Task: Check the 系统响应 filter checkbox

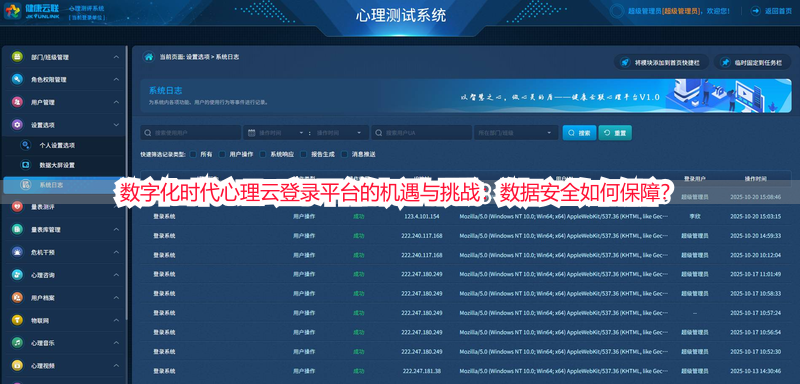Action: click(263, 154)
